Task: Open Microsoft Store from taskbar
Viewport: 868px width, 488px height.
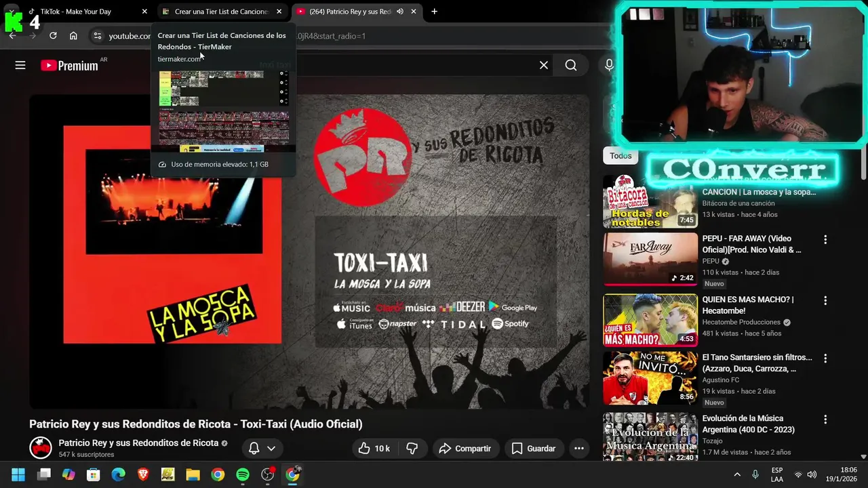Action: click(x=94, y=474)
